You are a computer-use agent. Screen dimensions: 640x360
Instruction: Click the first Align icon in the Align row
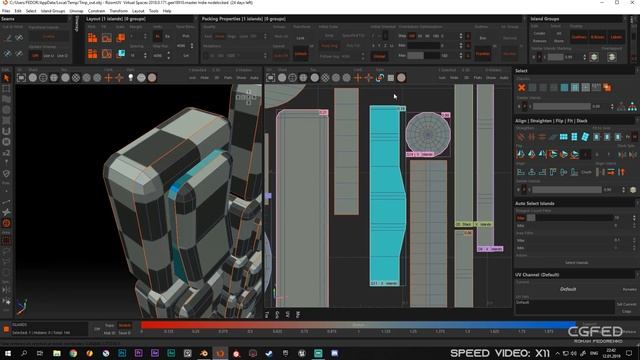(521, 172)
